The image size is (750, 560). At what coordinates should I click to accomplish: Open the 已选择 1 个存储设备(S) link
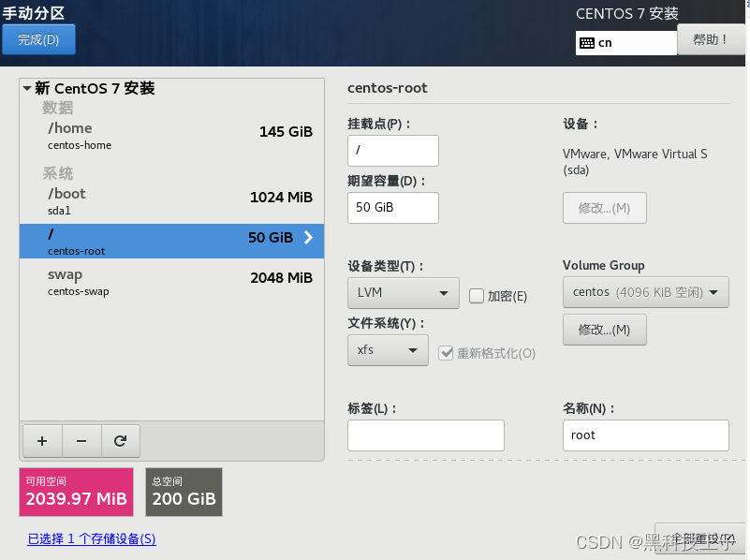point(92,539)
